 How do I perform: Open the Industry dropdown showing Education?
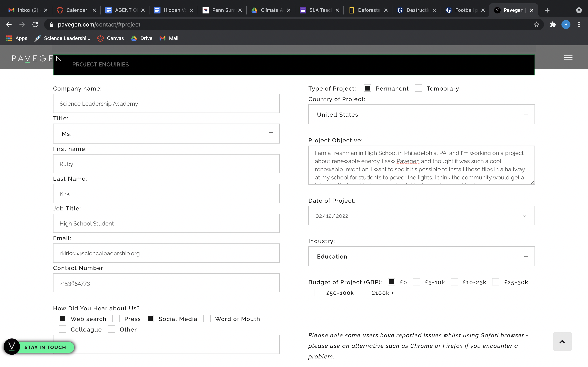pos(421,256)
